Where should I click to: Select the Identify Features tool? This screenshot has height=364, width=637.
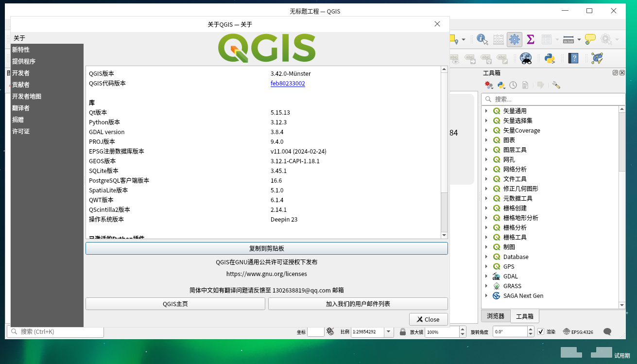(482, 39)
